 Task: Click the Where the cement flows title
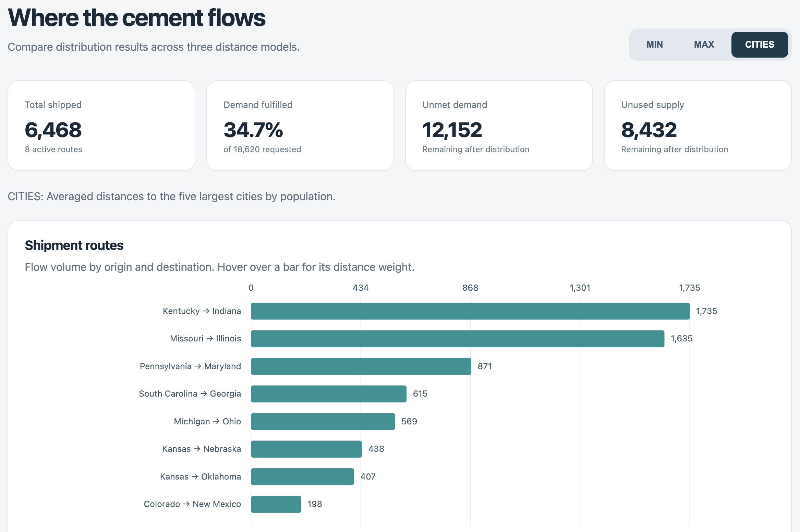[136, 18]
